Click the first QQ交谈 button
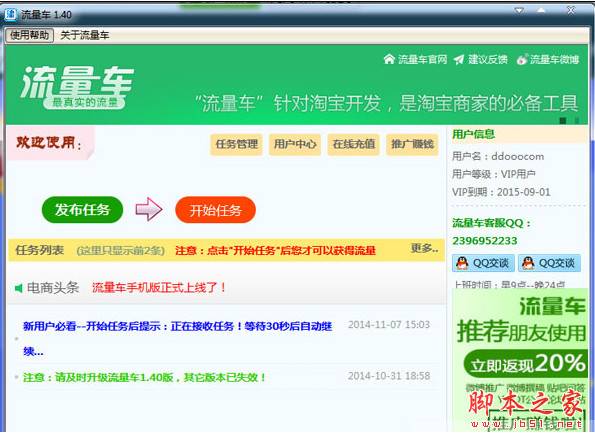This screenshot has height=435, width=595. coord(483,263)
